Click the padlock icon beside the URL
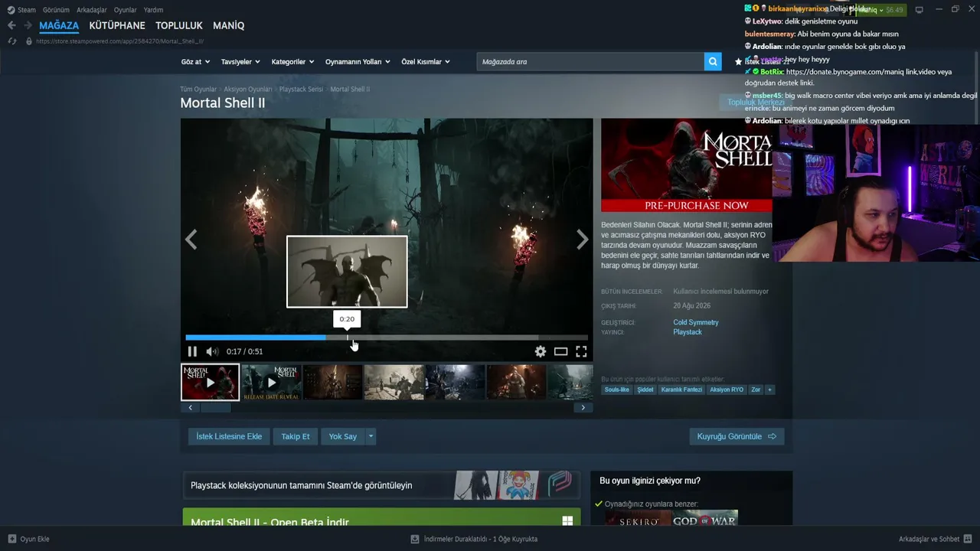The height and width of the screenshot is (551, 980). coord(29,41)
